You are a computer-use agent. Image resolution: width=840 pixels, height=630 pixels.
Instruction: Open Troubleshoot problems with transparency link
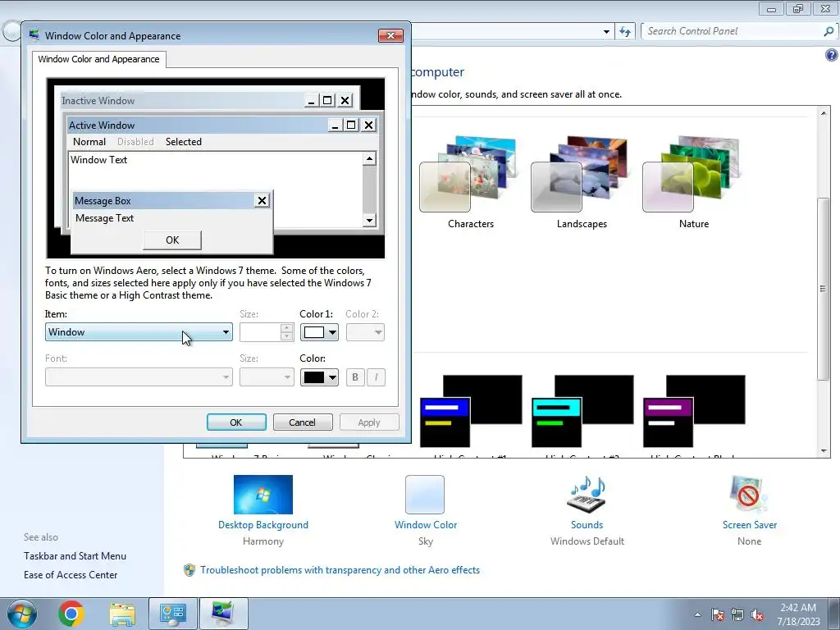pyautogui.click(x=340, y=570)
